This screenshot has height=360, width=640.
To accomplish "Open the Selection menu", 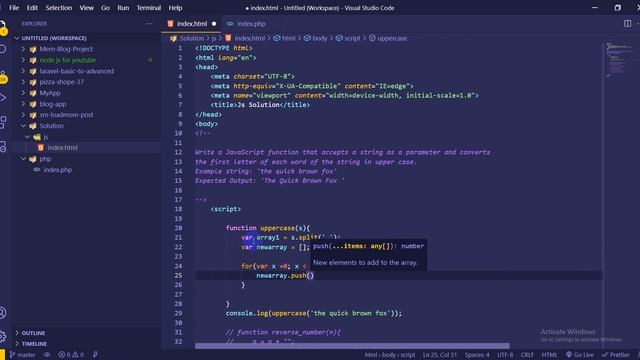I will coord(59,8).
